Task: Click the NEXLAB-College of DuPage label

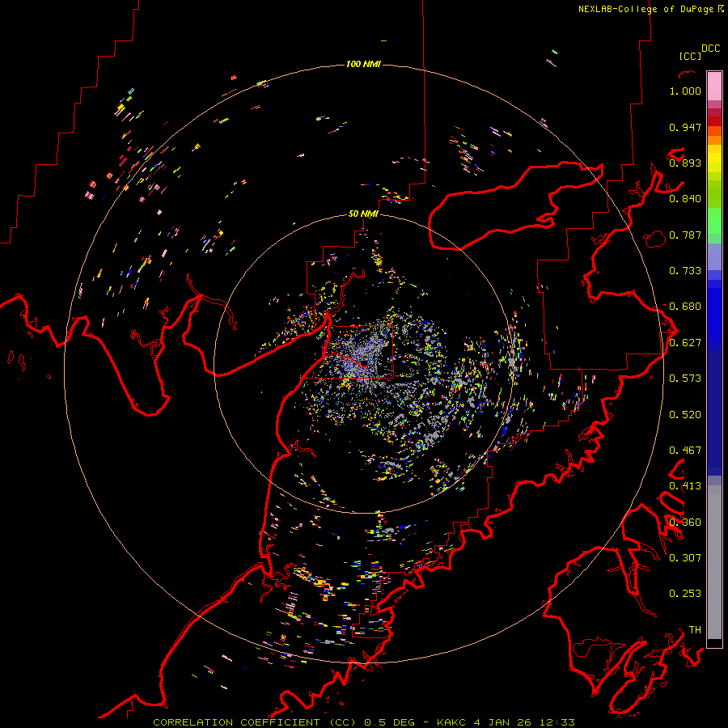Action: (x=650, y=9)
